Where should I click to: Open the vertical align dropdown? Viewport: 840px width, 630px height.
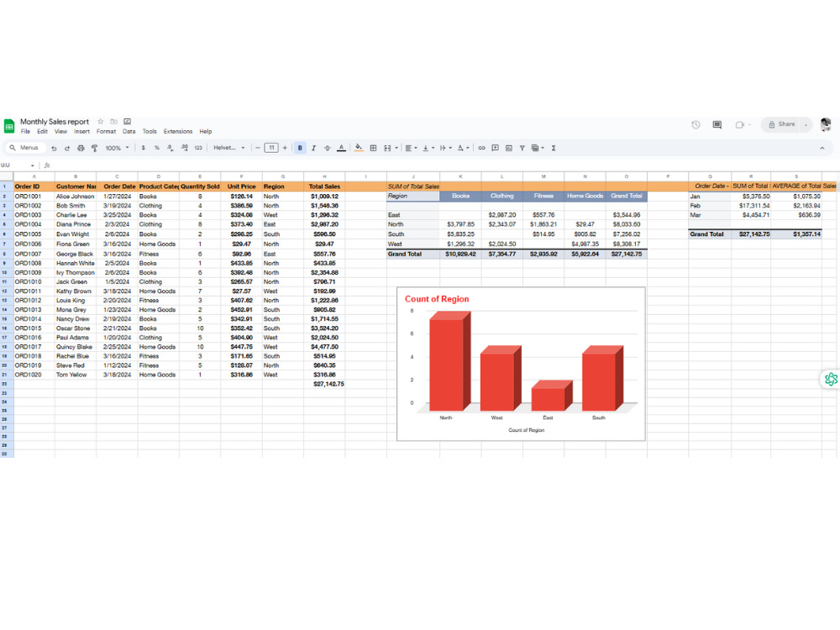428,148
